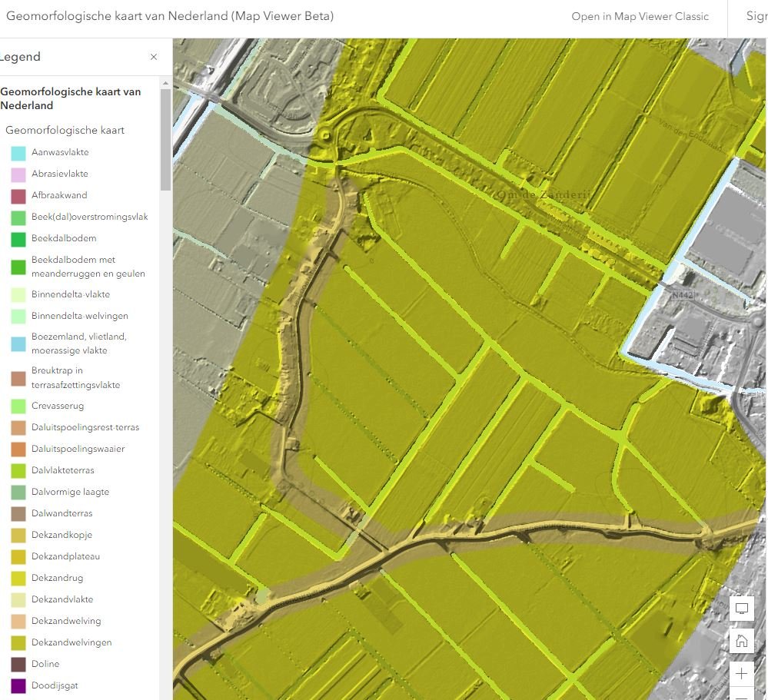
Task: Zoom in with the plus button
Action: [x=742, y=674]
